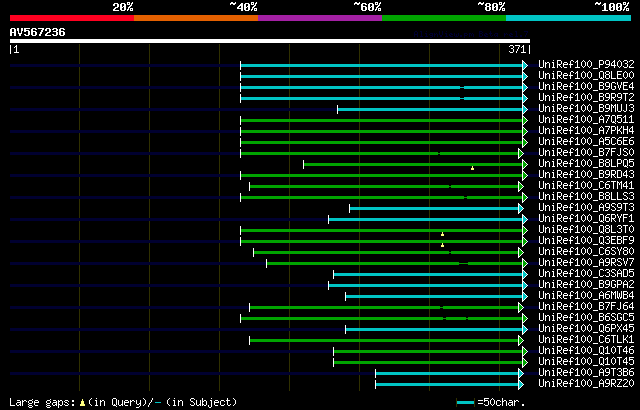Click the cyan alignment bar of UniRef100_B9MUJ3

tap(430, 109)
